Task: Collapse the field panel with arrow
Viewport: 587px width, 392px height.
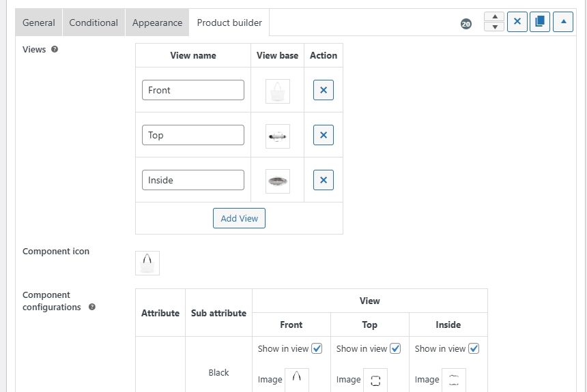Action: point(563,22)
